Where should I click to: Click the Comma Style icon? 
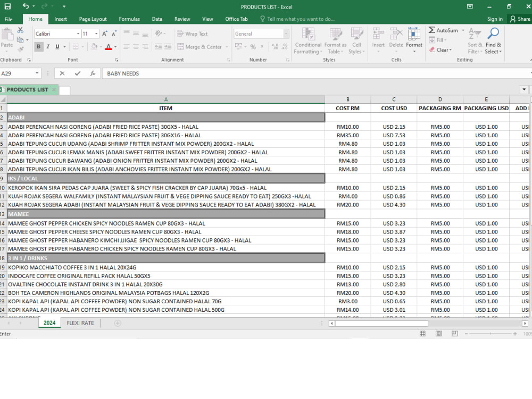pos(262,46)
